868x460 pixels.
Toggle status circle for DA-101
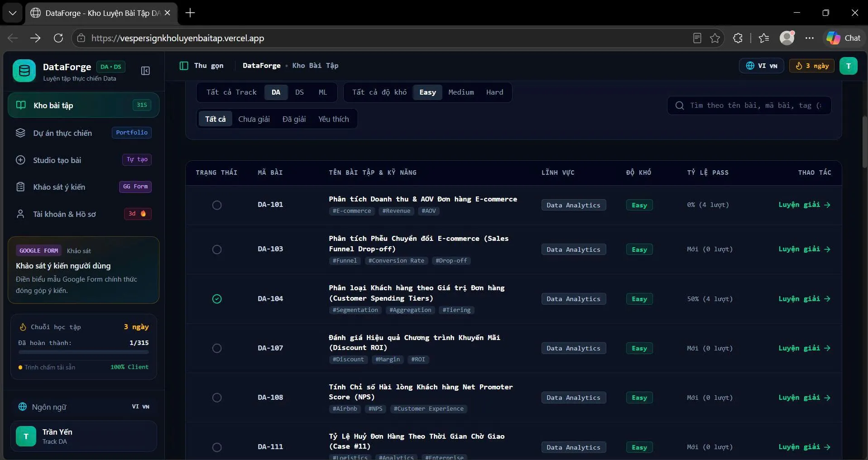217,205
